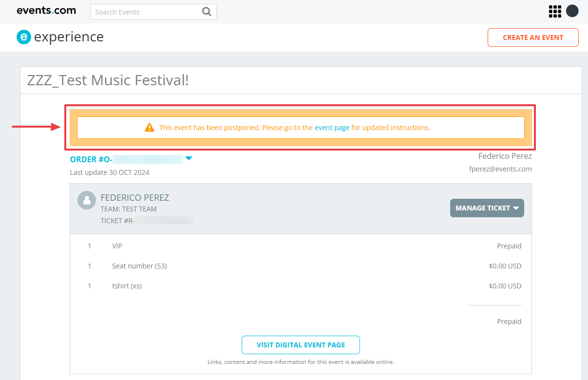Screen dimensions: 588x380
Task: Click the Links, content and more information note
Action: tap(301, 362)
